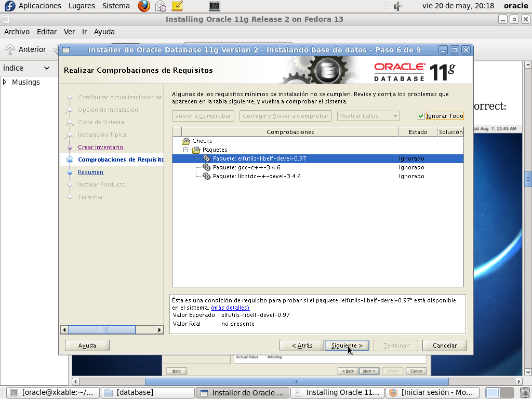The image size is (532, 399).
Task: Click Ignorado status of gcc-c++ row
Action: (411, 167)
